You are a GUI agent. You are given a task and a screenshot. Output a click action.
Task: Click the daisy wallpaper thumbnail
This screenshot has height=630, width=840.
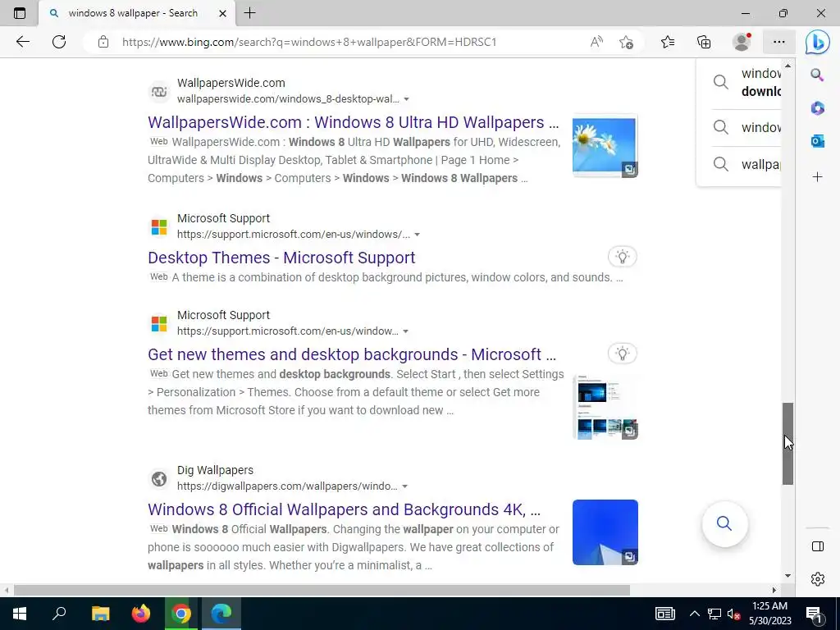click(x=605, y=146)
